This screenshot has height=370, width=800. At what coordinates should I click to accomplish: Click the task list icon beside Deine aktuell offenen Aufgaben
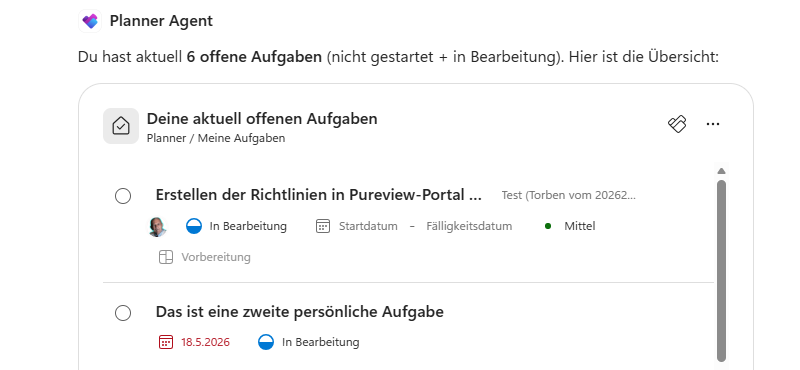[121, 126]
